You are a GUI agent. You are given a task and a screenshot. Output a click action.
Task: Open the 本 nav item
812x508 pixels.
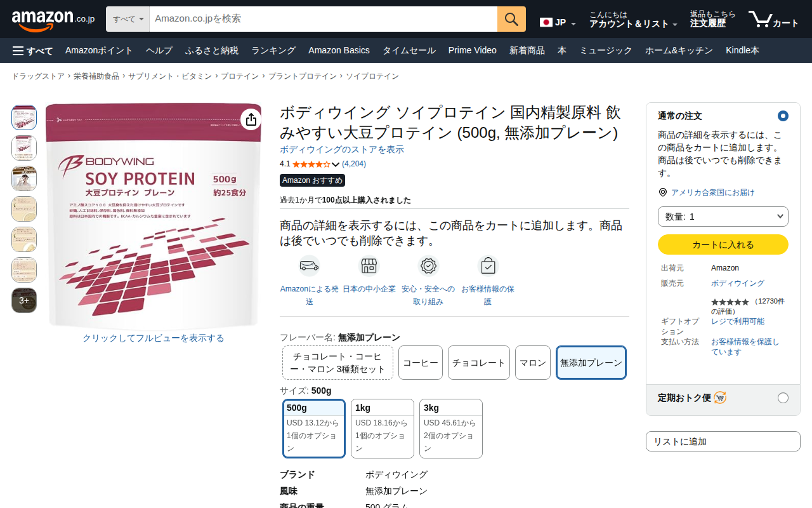(x=561, y=51)
